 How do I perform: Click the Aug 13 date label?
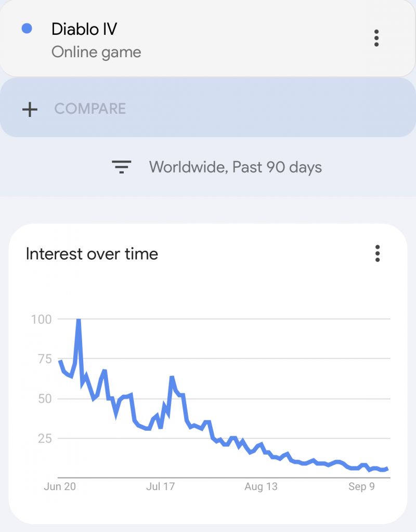click(261, 487)
